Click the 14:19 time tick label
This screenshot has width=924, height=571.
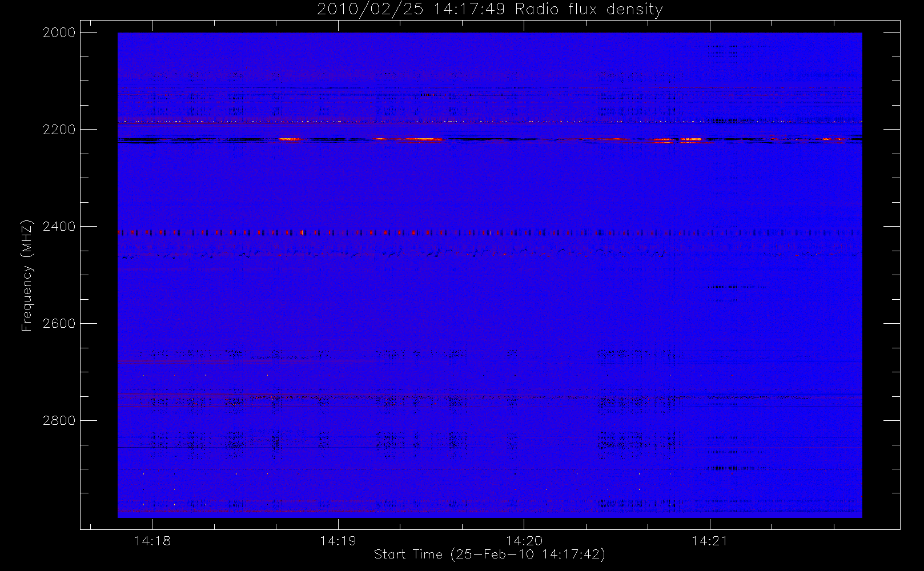tap(338, 541)
